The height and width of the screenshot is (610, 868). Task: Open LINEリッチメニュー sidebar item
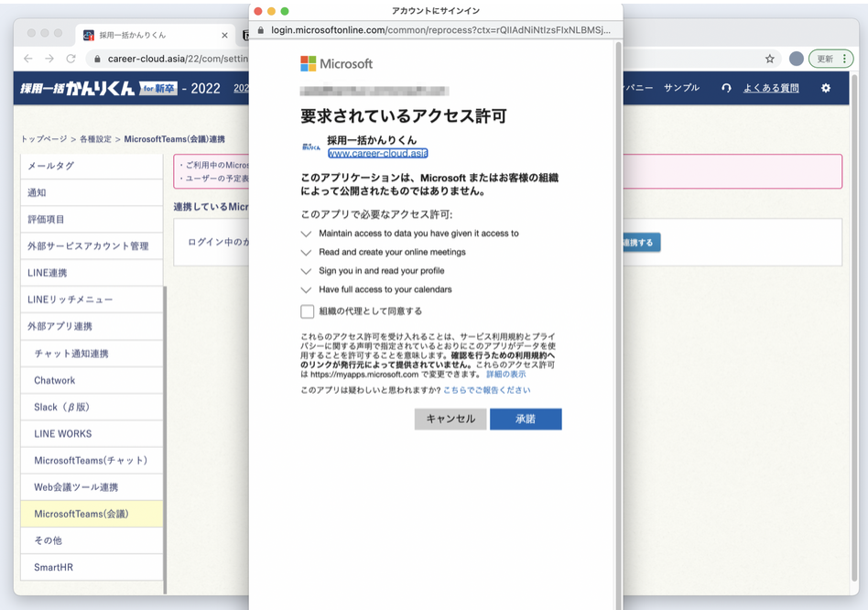(92, 300)
